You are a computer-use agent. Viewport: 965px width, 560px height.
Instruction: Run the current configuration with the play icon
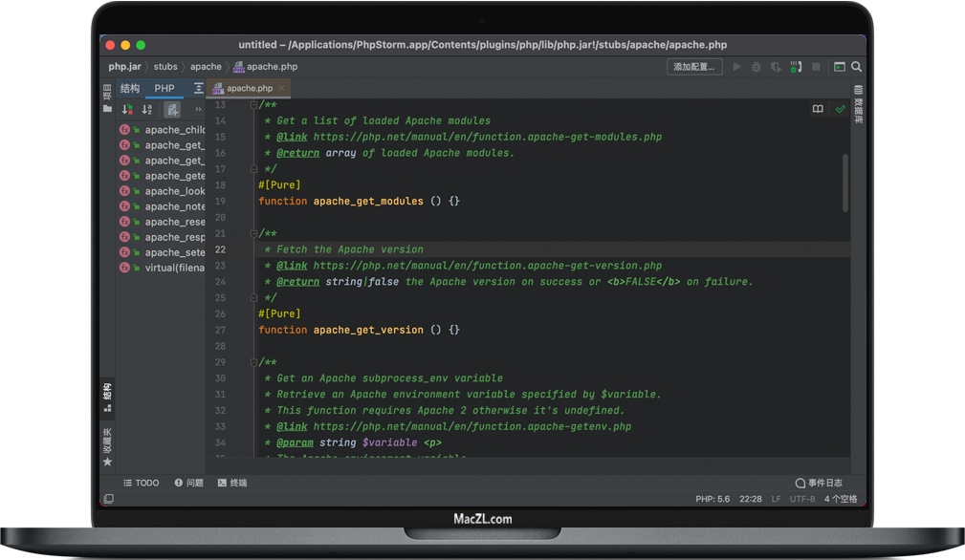tap(737, 67)
